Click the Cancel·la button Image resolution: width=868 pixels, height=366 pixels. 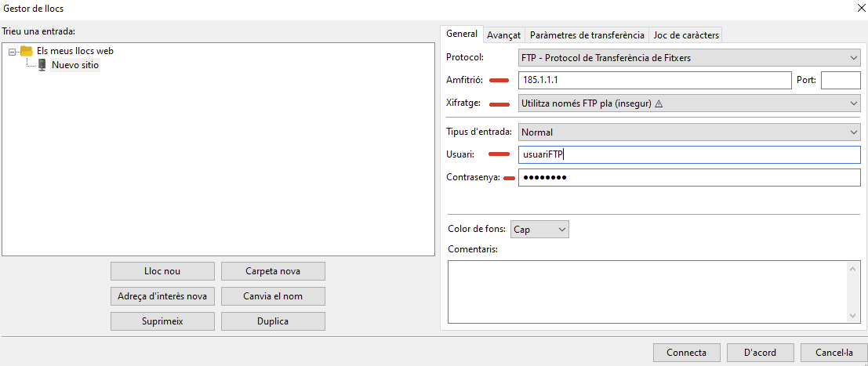pos(834,353)
